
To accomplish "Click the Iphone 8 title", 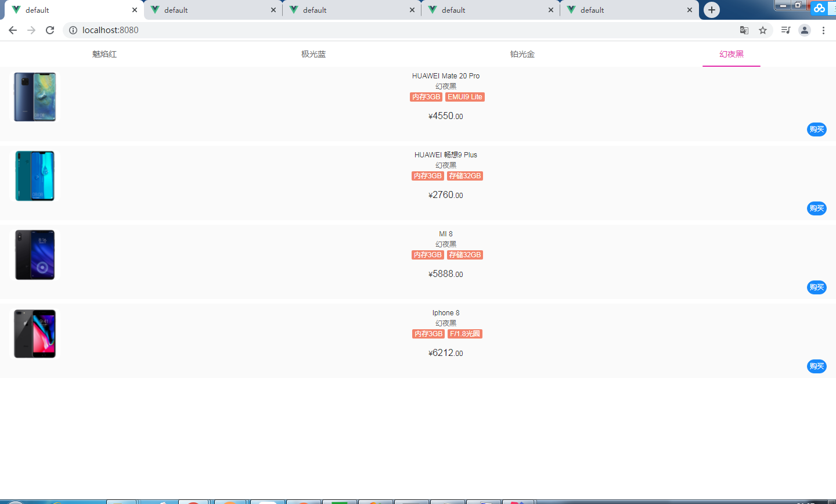I will click(446, 313).
